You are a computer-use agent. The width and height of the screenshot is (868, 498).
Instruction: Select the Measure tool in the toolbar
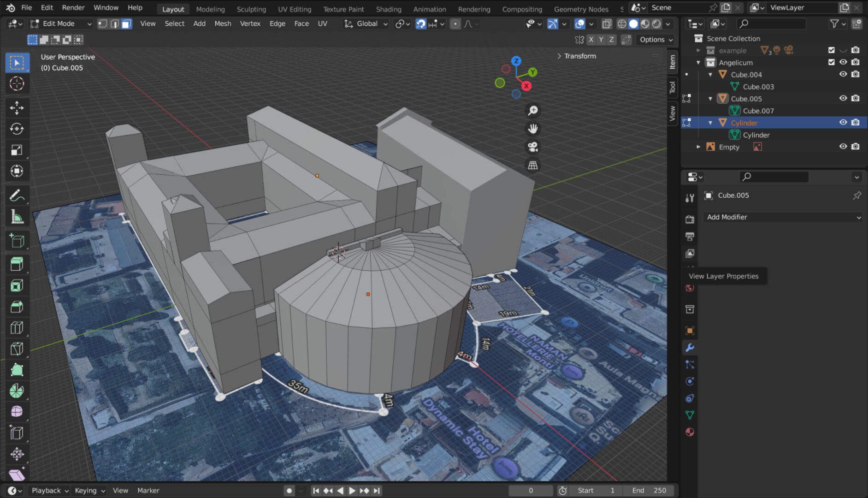[x=17, y=216]
